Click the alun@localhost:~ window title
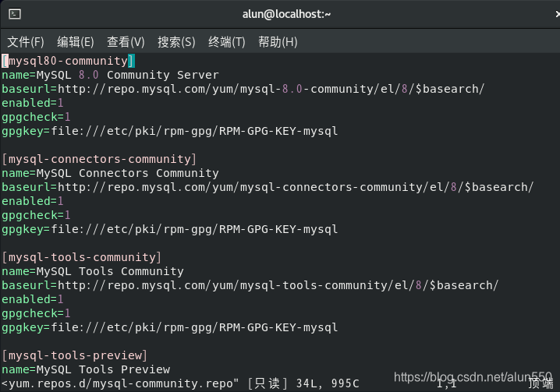The image size is (560, 392). click(286, 14)
